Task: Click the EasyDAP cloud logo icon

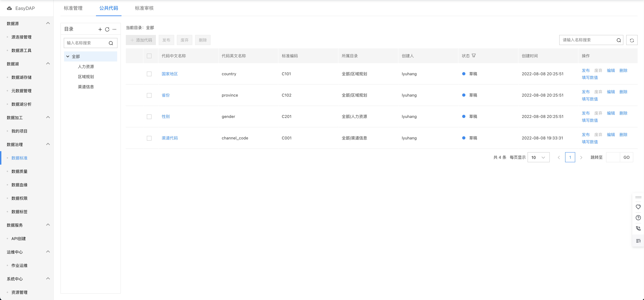Action: tap(10, 8)
